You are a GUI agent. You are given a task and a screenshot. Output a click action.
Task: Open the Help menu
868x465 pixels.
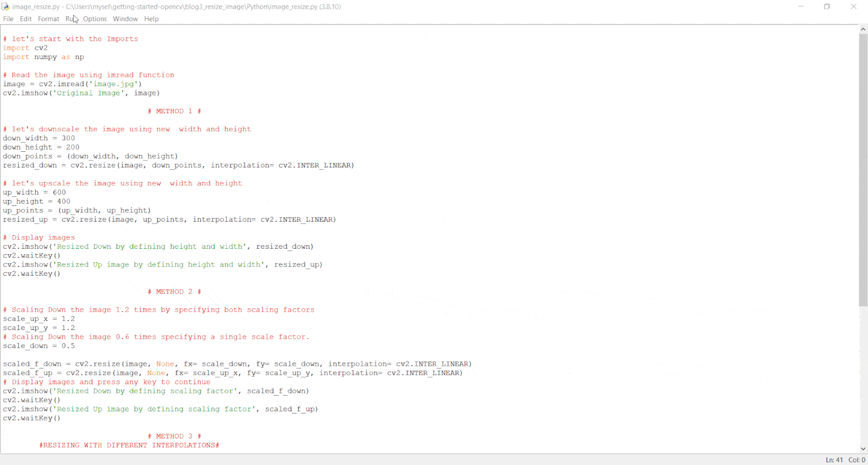151,19
